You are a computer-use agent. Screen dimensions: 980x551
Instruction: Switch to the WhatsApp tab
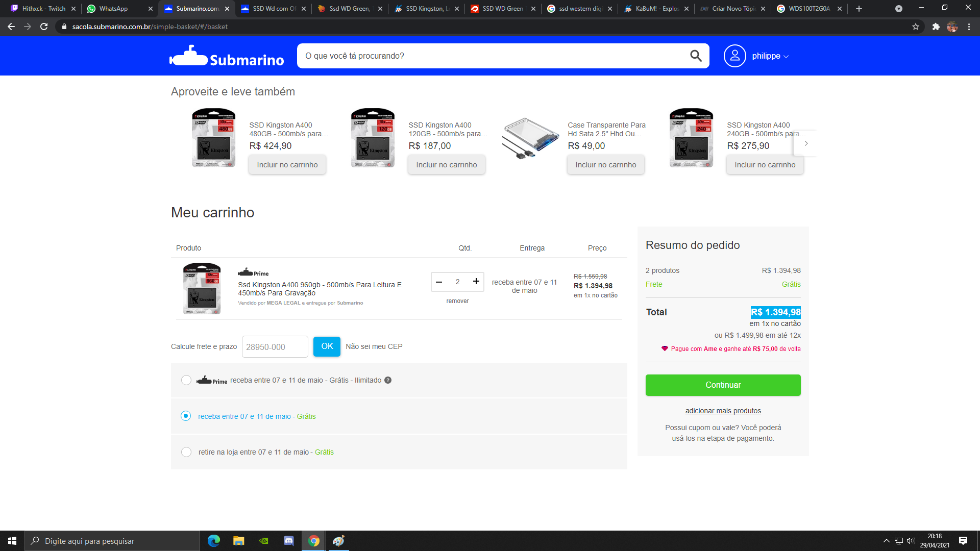coord(120,9)
